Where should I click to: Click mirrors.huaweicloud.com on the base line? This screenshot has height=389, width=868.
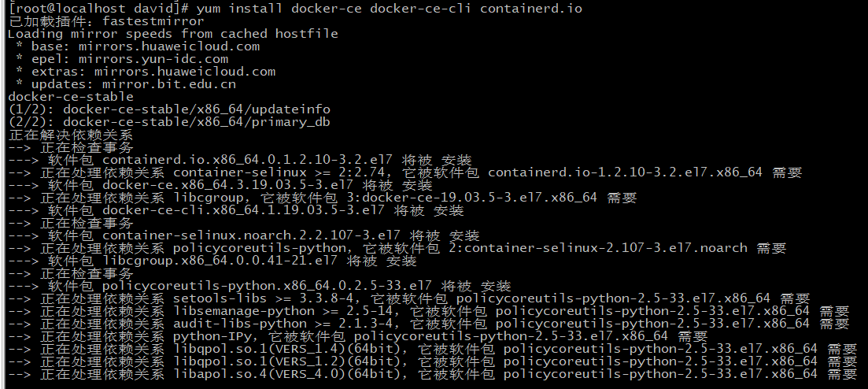click(x=169, y=46)
